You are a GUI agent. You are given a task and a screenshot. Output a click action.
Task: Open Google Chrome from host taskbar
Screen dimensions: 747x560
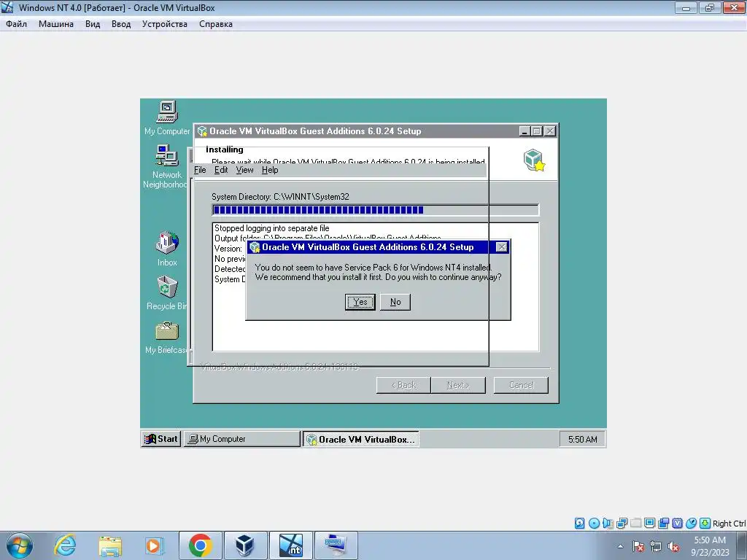point(201,545)
